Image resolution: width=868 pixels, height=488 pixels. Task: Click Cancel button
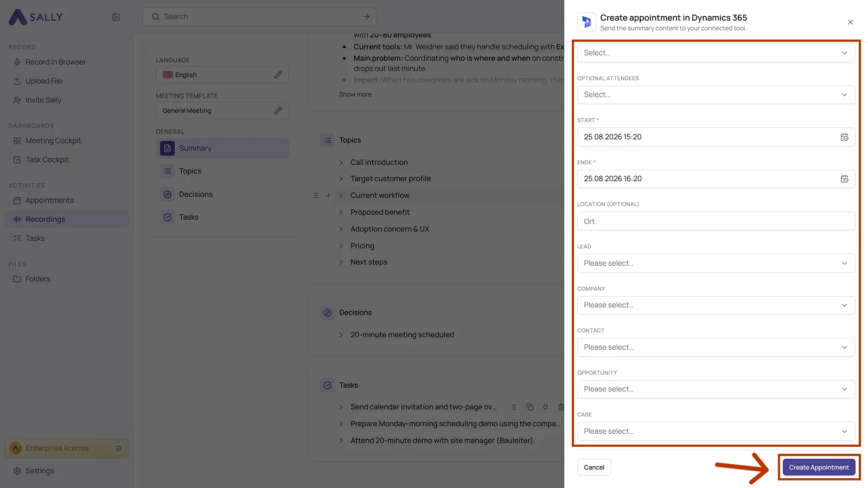coord(594,467)
